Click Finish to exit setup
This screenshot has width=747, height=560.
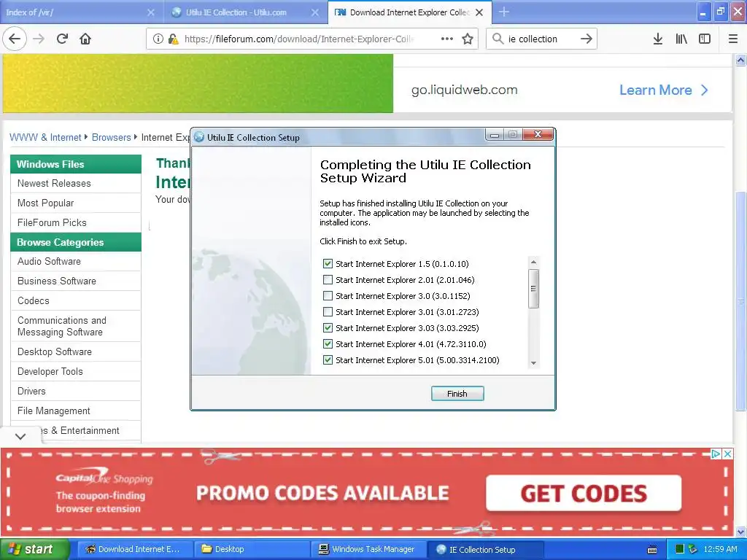point(457,393)
